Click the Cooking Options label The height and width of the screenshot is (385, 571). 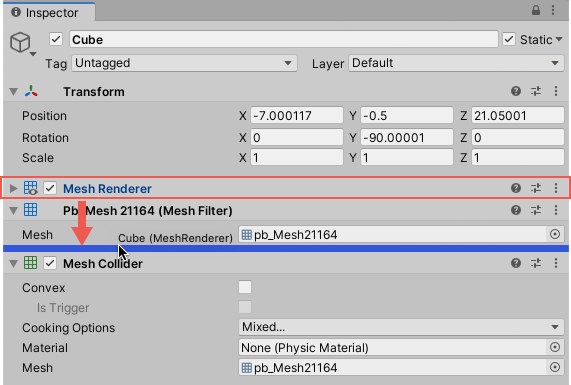pyautogui.click(x=68, y=327)
